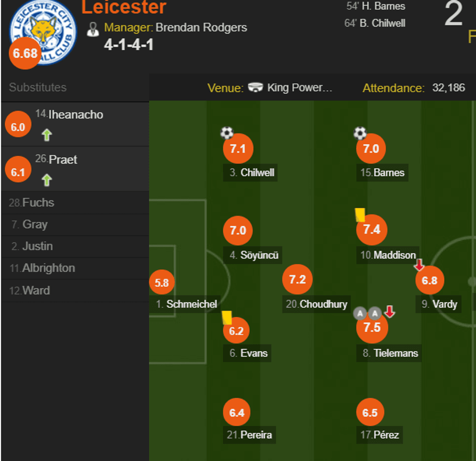
Task: Select substitute Albrighton from the bench list
Action: (x=49, y=268)
